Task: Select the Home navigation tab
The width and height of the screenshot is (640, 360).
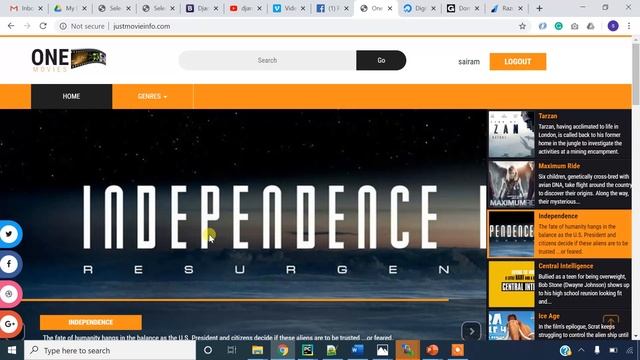Action: point(71,96)
